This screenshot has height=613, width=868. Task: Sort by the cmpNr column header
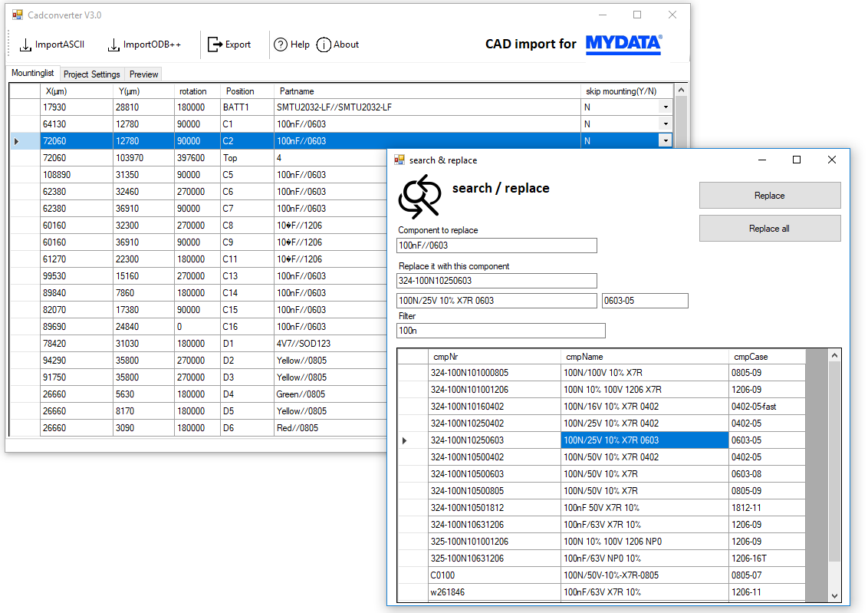495,357
